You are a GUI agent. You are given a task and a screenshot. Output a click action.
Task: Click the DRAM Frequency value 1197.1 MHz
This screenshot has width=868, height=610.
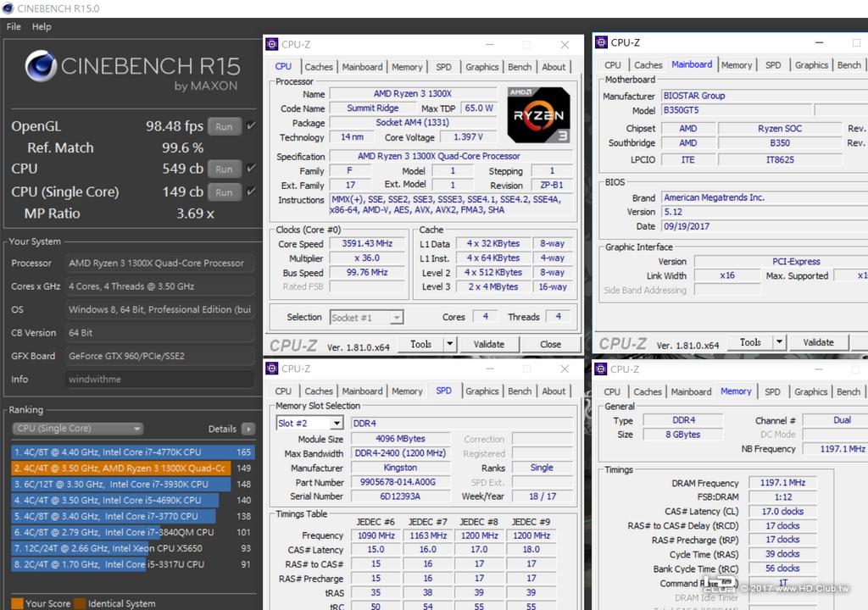click(782, 483)
